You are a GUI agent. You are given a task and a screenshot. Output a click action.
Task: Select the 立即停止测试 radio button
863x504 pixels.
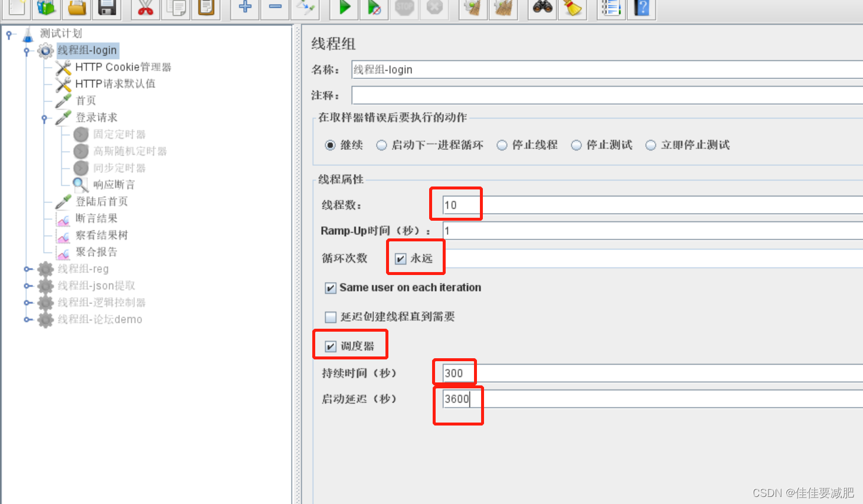[651, 145]
